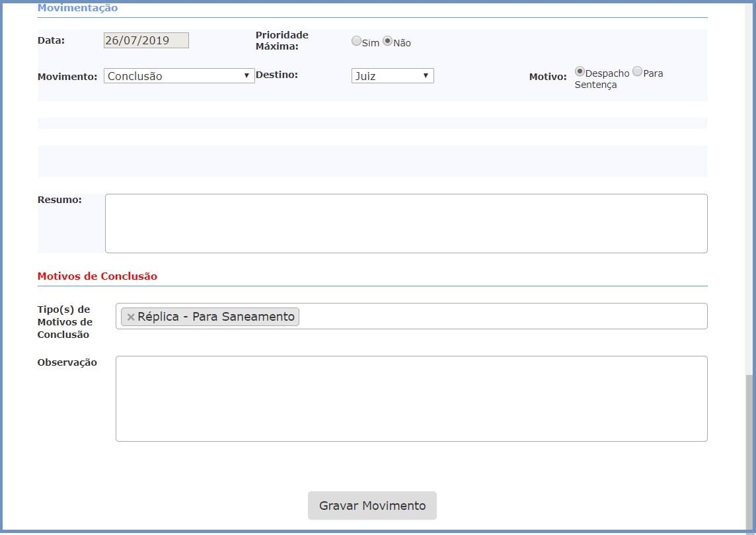This screenshot has width=756, height=535.
Task: Choose Despacho as the Motivo
Action: 580,71
